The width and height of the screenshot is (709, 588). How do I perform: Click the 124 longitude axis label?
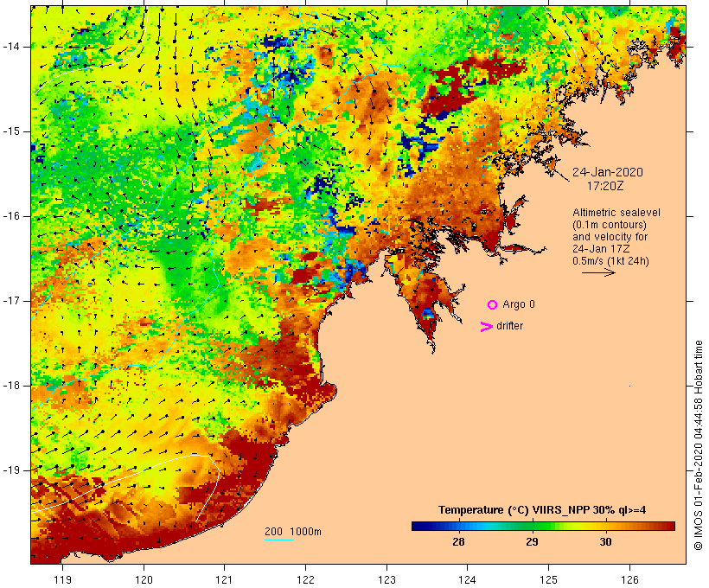tap(468, 580)
